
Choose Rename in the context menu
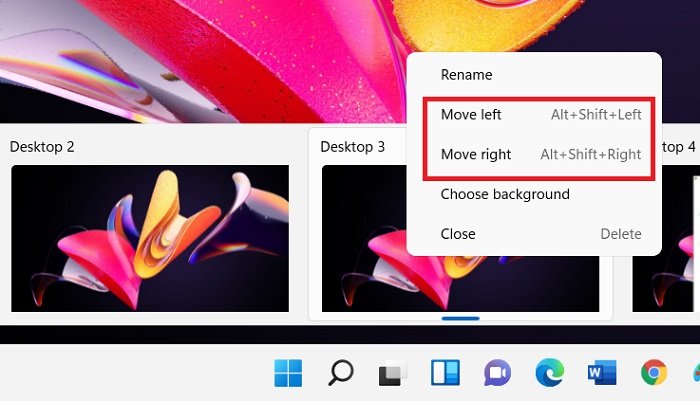534,75
